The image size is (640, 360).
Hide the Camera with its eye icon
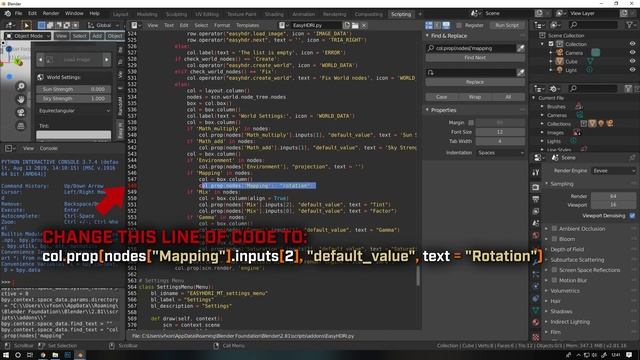pos(632,53)
